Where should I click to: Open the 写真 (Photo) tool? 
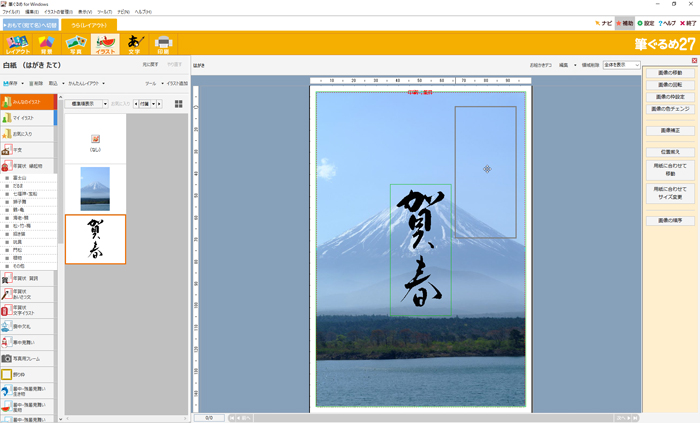pos(75,43)
